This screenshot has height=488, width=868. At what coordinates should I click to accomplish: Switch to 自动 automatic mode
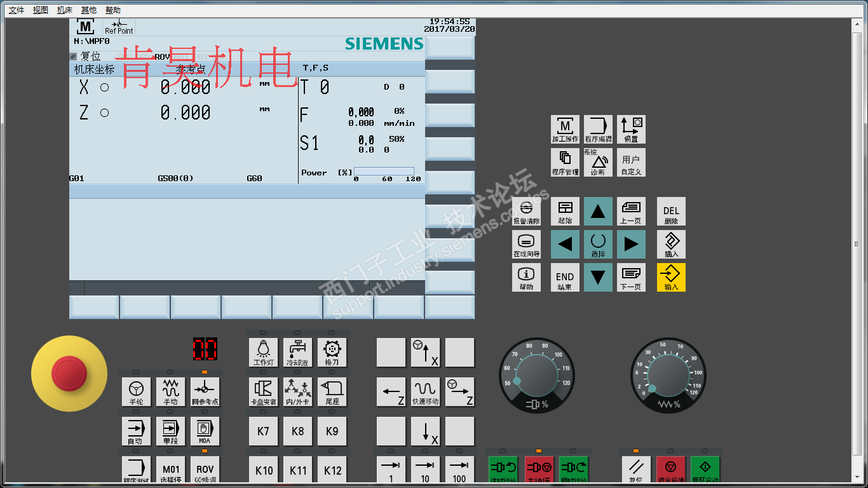pos(136,431)
